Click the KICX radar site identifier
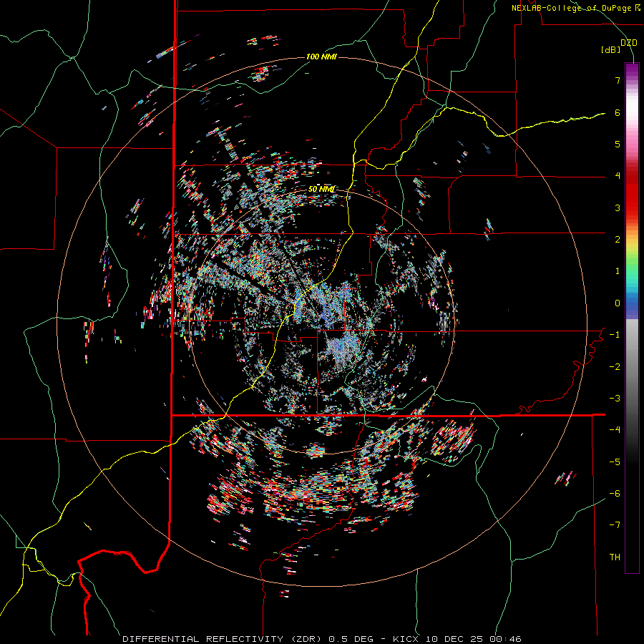The height and width of the screenshot is (644, 644). point(406,639)
